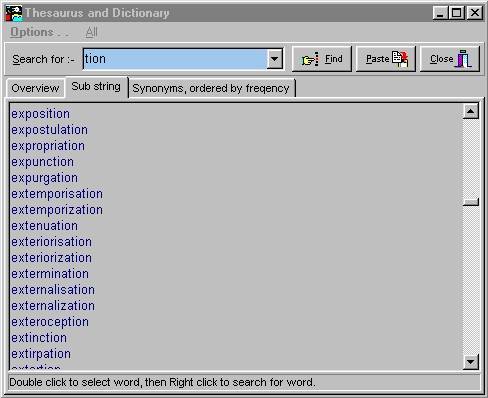The width and height of the screenshot is (488, 398).
Task: Select the Sub string tab
Action: (x=96, y=87)
